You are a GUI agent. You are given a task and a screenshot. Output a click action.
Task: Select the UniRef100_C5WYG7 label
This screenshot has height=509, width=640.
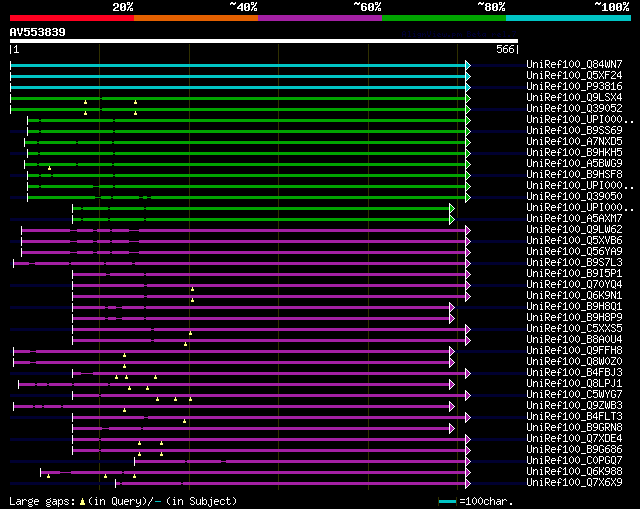coord(574,395)
